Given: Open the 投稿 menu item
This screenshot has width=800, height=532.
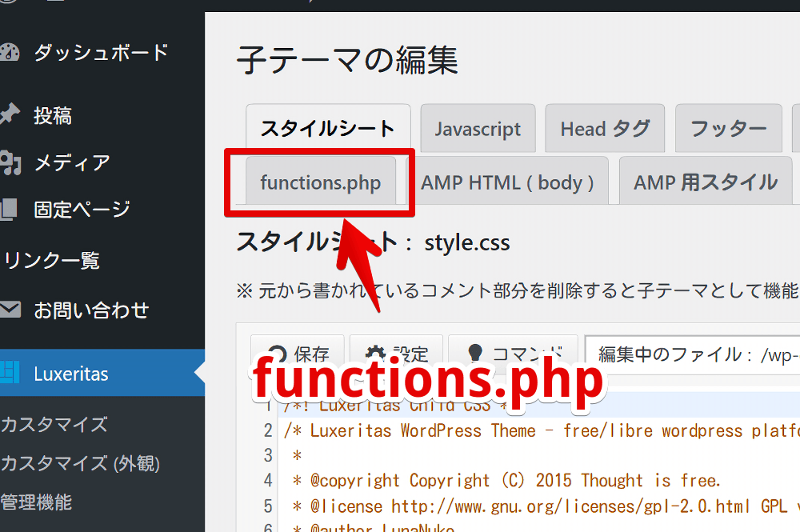Looking at the screenshot, I should pyautogui.click(x=53, y=116).
